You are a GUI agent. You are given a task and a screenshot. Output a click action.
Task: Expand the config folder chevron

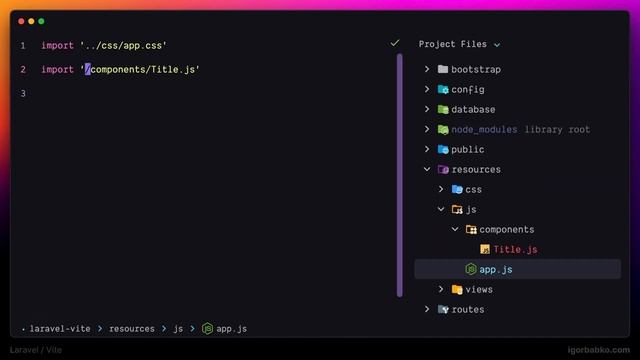click(427, 89)
